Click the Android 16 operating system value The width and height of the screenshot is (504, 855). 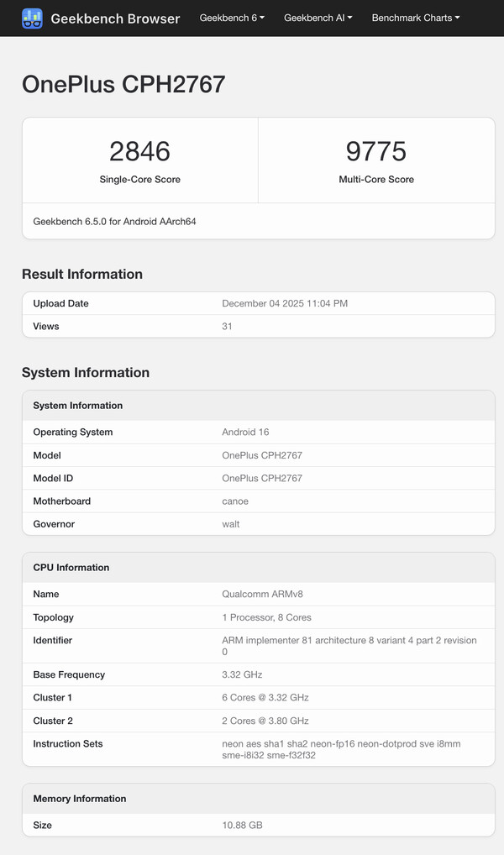point(245,432)
